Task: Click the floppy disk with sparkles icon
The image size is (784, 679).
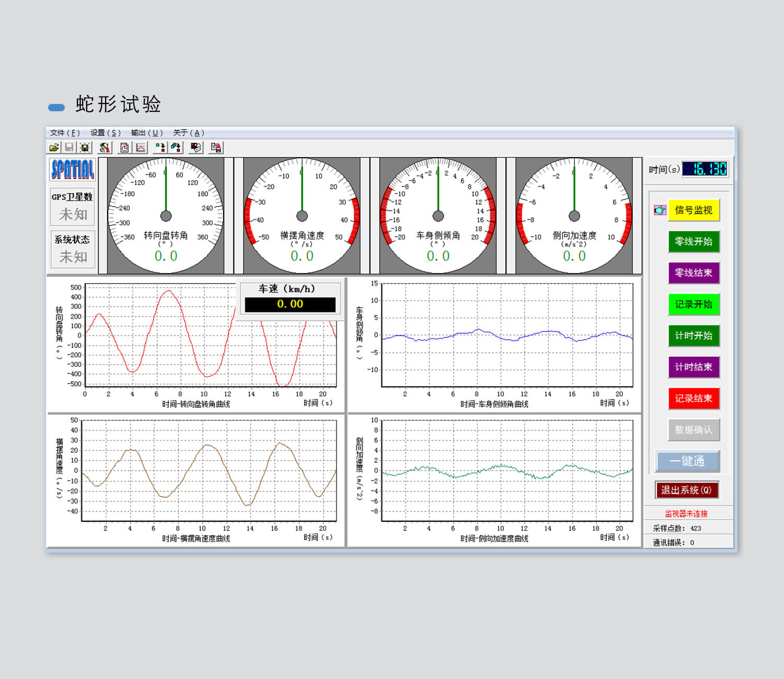Action: [84, 148]
